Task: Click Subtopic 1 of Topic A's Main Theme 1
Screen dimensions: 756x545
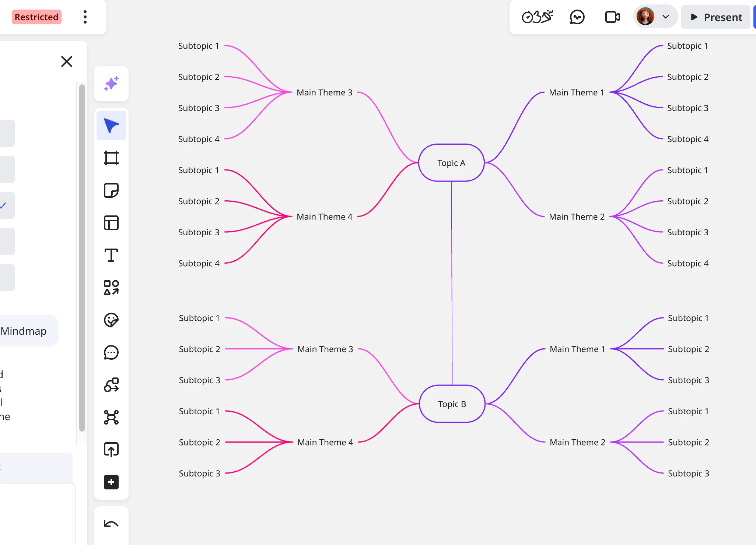Action: pyautogui.click(x=687, y=46)
